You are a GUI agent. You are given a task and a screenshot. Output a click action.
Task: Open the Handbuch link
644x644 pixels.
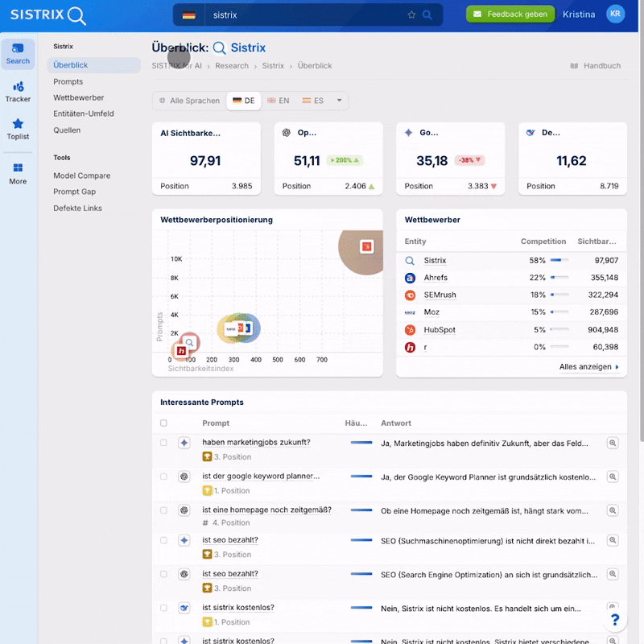596,66
